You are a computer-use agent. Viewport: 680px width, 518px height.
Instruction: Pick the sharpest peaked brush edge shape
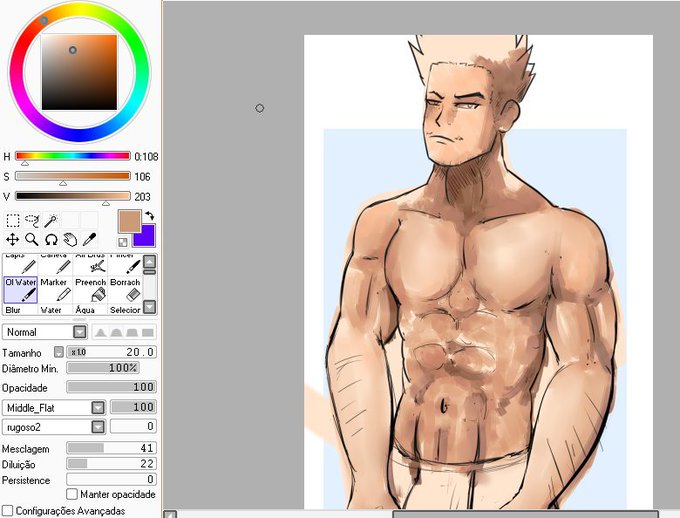[x=101, y=333]
